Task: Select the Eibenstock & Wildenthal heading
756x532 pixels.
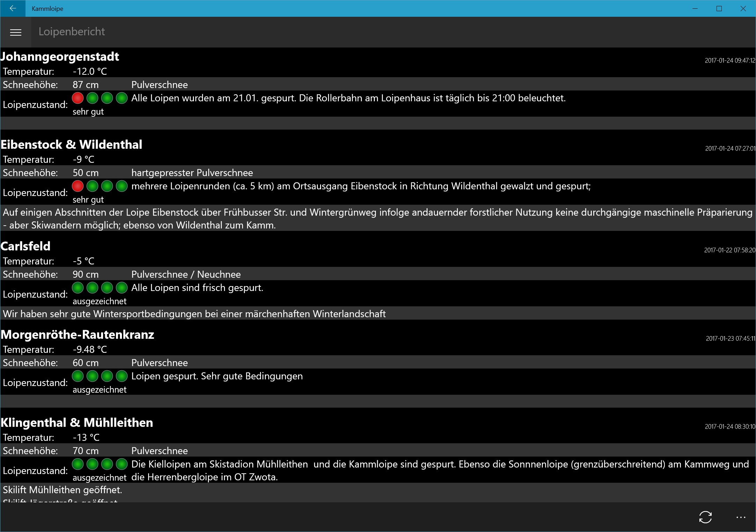Action: click(71, 145)
